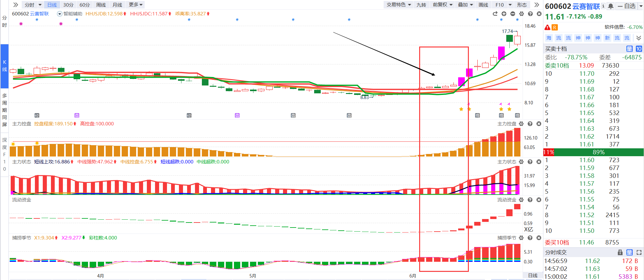Open main K-line chart settings gear

[x=521, y=14]
